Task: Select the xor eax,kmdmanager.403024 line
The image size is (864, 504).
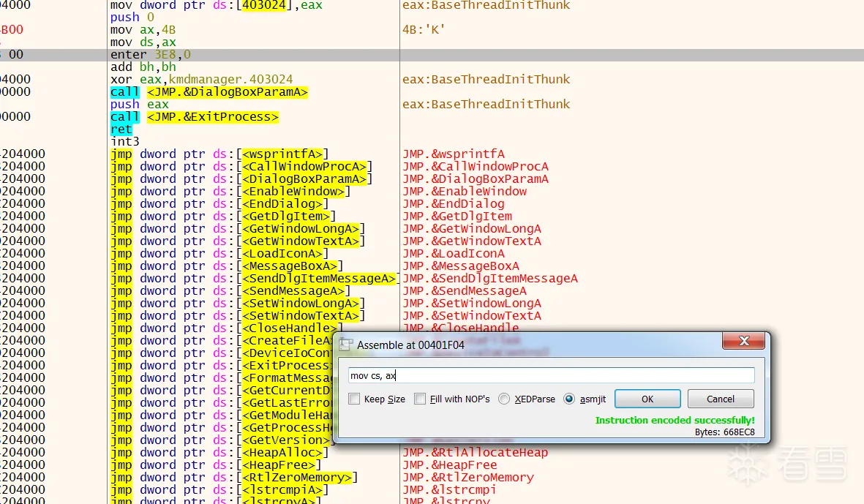Action: pyautogui.click(x=202, y=79)
